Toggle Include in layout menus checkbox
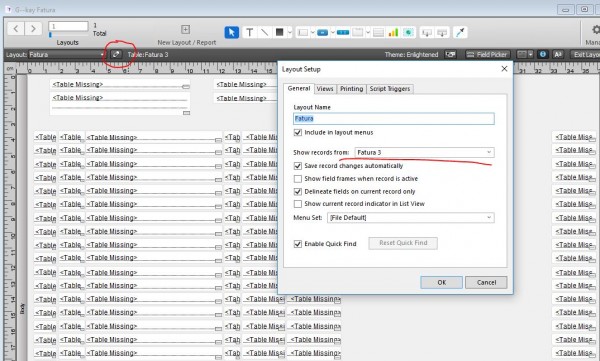This screenshot has height=361, width=600. pos(298,132)
